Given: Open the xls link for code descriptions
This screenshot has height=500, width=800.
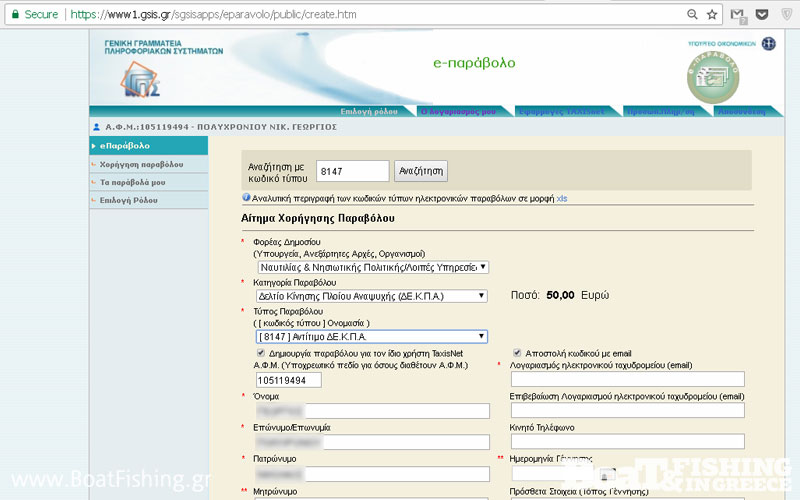Looking at the screenshot, I should tap(561, 198).
